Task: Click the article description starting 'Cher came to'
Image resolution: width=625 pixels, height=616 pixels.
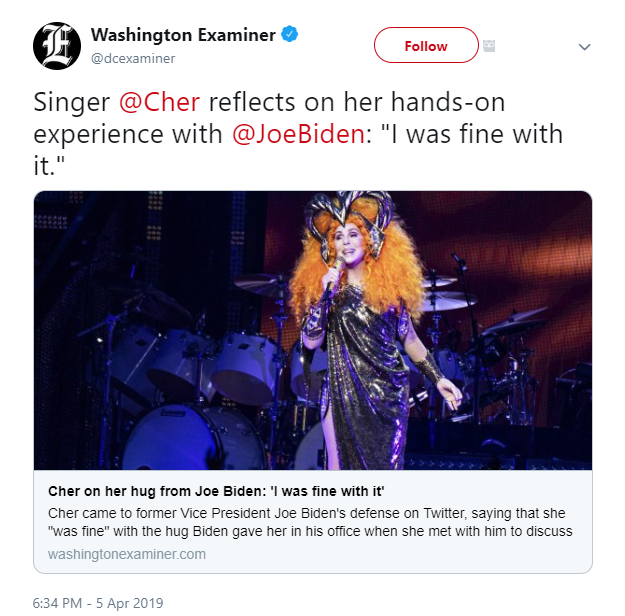Action: pos(310,522)
